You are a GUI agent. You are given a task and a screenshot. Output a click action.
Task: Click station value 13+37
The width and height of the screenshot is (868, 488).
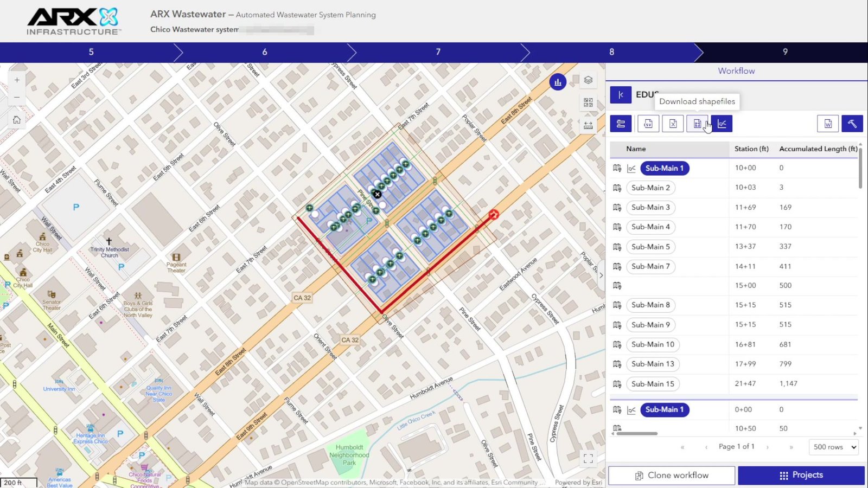click(x=745, y=246)
